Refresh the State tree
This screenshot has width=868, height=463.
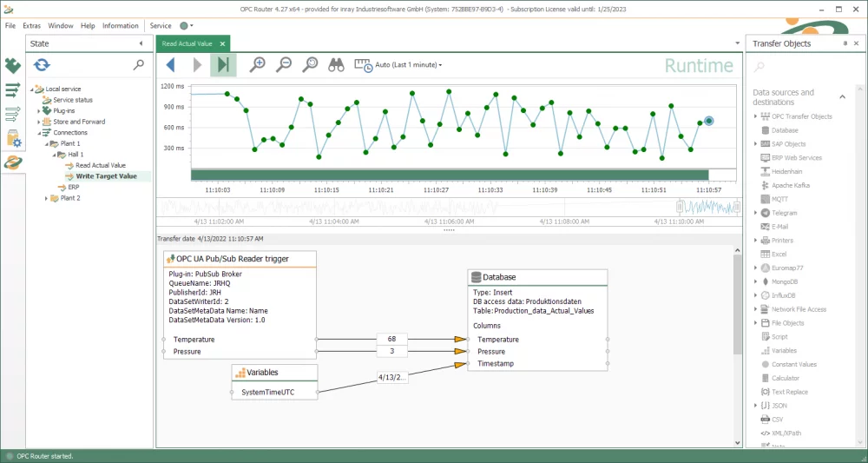pos(42,65)
